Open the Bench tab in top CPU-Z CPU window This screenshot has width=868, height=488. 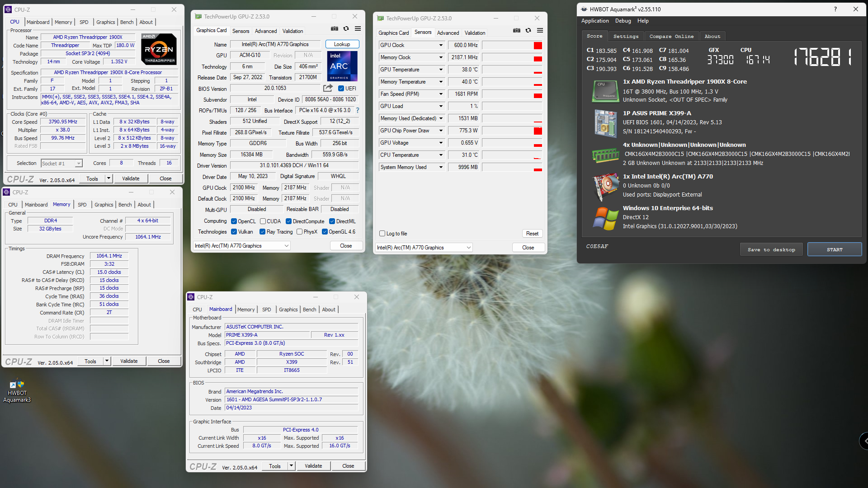click(x=127, y=22)
